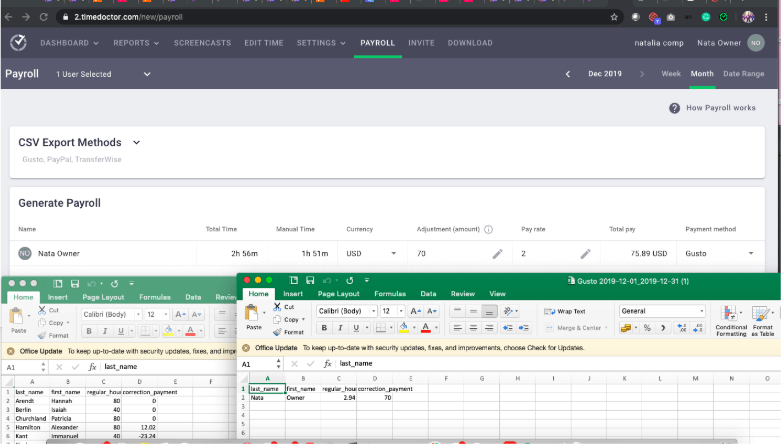Click Paste icon in the Gusto Excel window
782x446 pixels.
click(252, 313)
